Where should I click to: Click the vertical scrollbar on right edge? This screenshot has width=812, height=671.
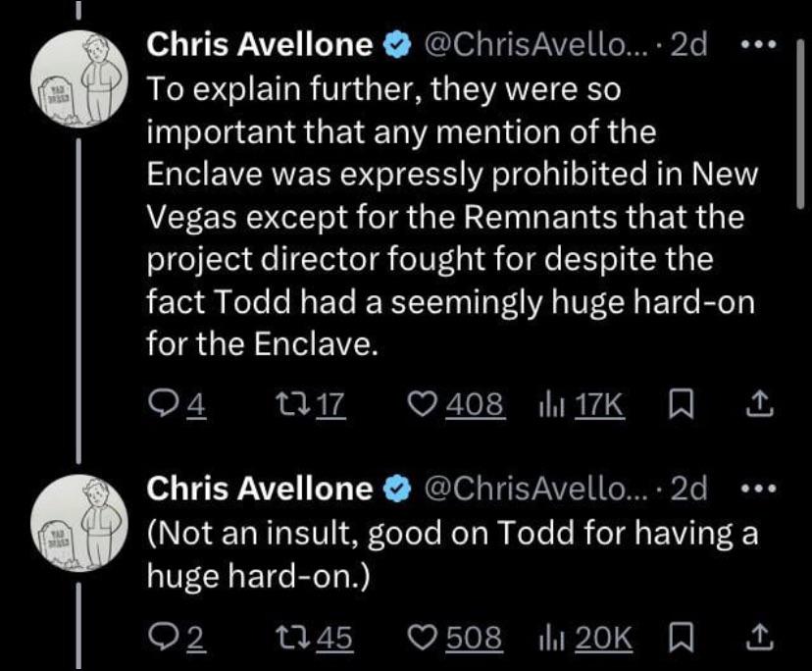[x=800, y=124]
